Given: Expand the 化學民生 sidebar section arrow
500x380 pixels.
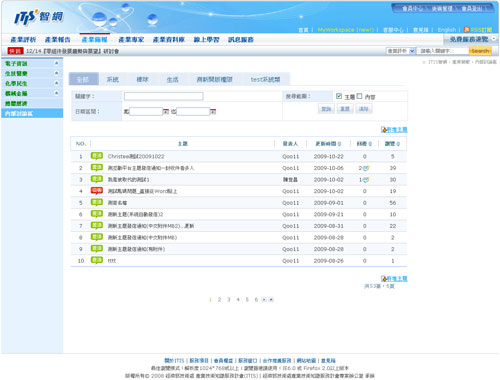Looking at the screenshot, I should [x=56, y=83].
